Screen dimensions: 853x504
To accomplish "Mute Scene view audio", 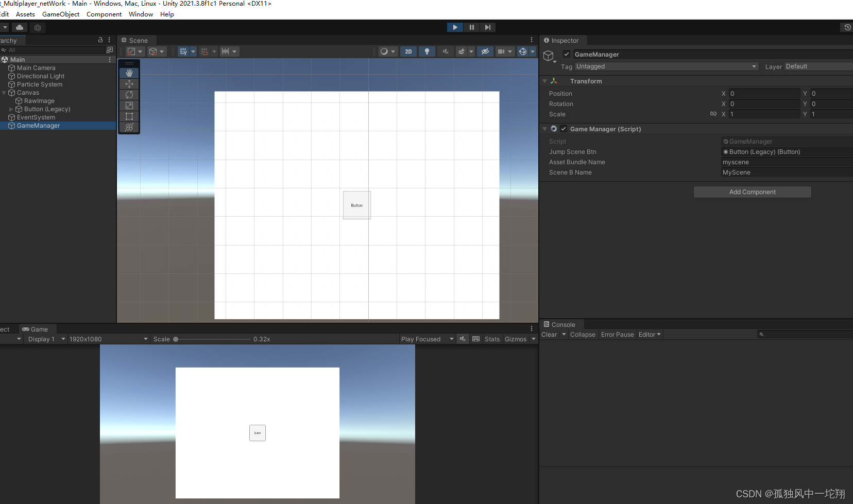I will pos(445,51).
